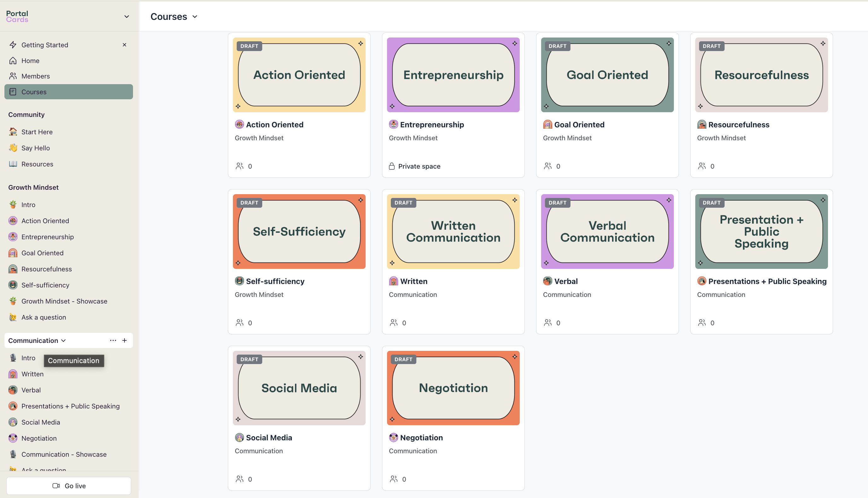Open the Portal Cards community switcher chevron
This screenshot has height=498, width=868.
point(126,16)
